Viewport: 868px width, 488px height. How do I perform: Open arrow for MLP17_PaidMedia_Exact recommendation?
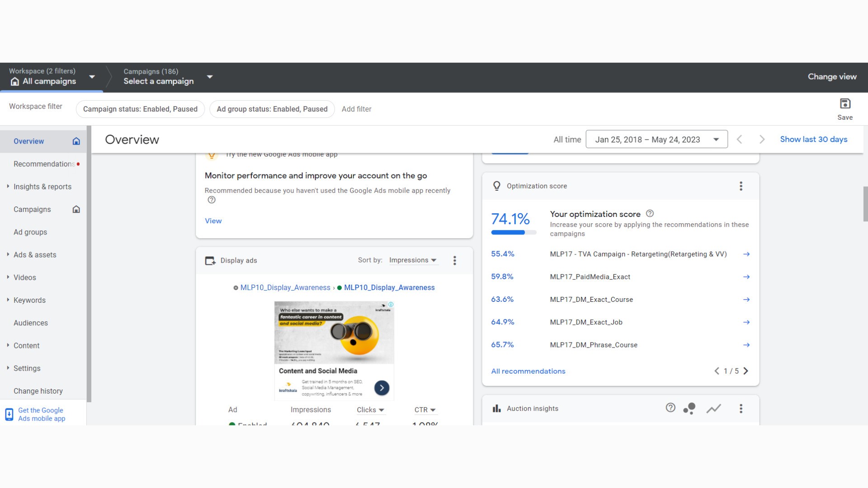pyautogui.click(x=746, y=277)
